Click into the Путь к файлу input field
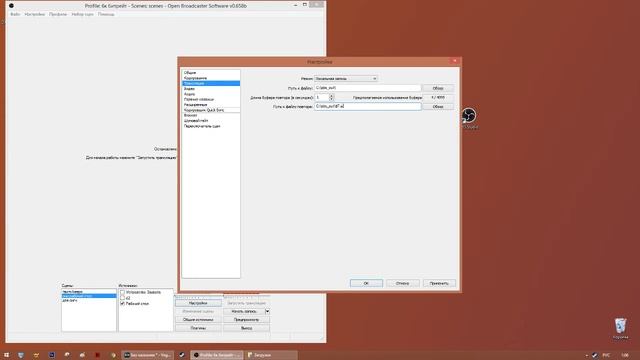640x360 pixels. coord(367,88)
